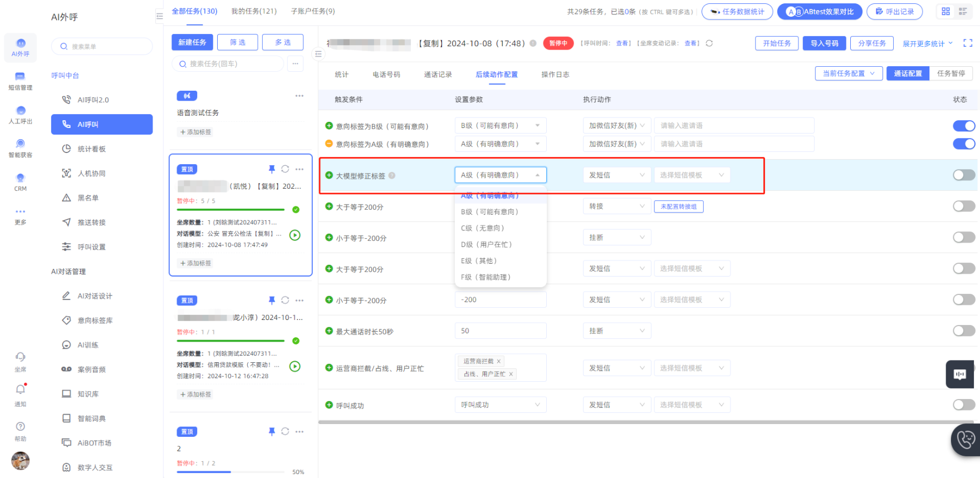
Task: Switch to grid view layout icon
Action: [x=945, y=11]
